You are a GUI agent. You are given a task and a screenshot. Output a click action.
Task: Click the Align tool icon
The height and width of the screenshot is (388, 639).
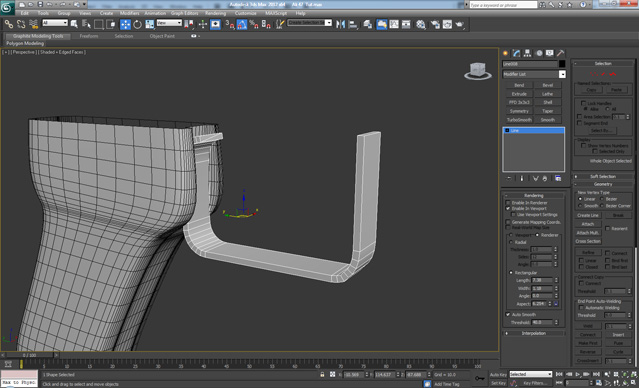(x=353, y=24)
